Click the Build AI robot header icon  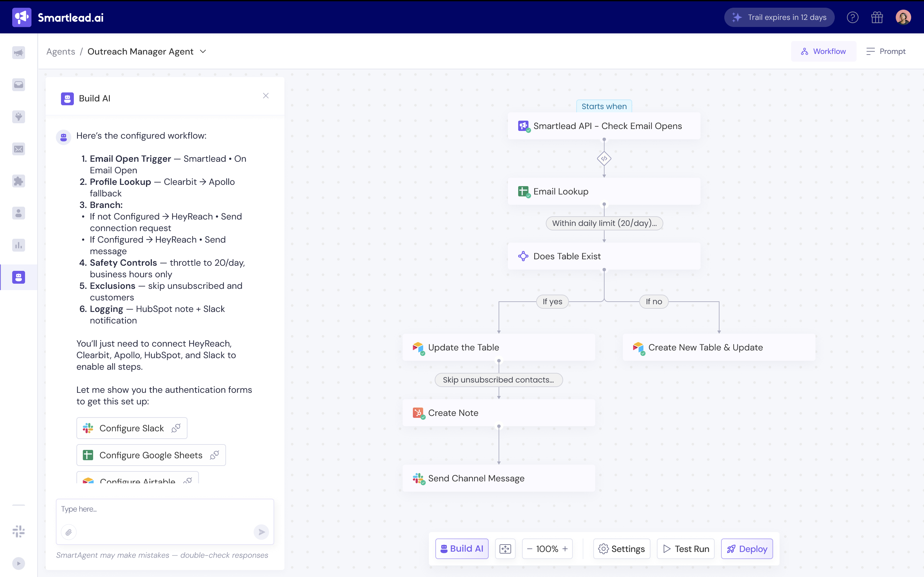click(x=67, y=99)
